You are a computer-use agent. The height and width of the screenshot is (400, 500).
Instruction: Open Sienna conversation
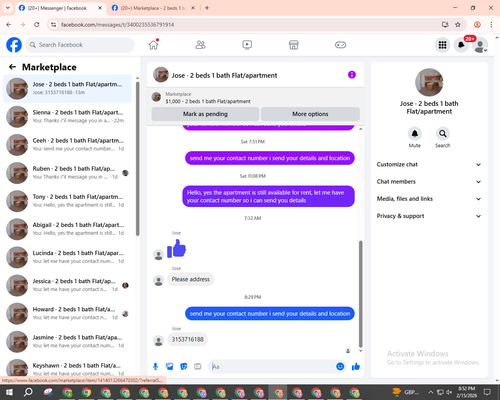(x=67, y=116)
